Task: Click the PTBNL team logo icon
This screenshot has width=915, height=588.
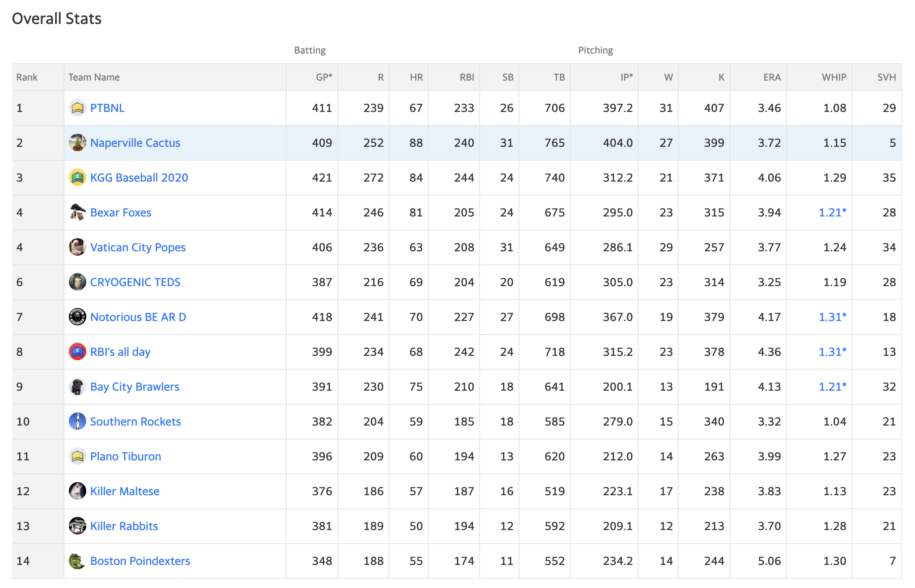Action: 78,108
